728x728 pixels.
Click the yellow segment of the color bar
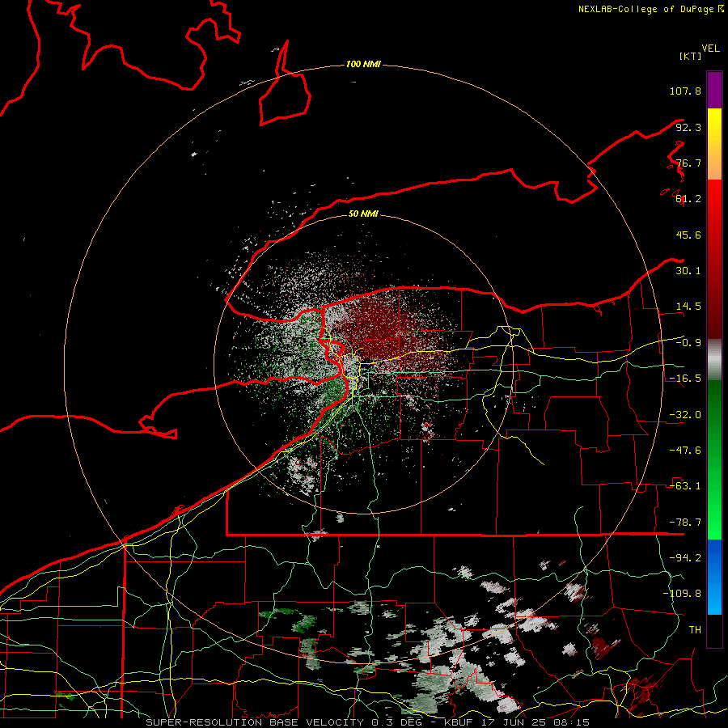714,144
